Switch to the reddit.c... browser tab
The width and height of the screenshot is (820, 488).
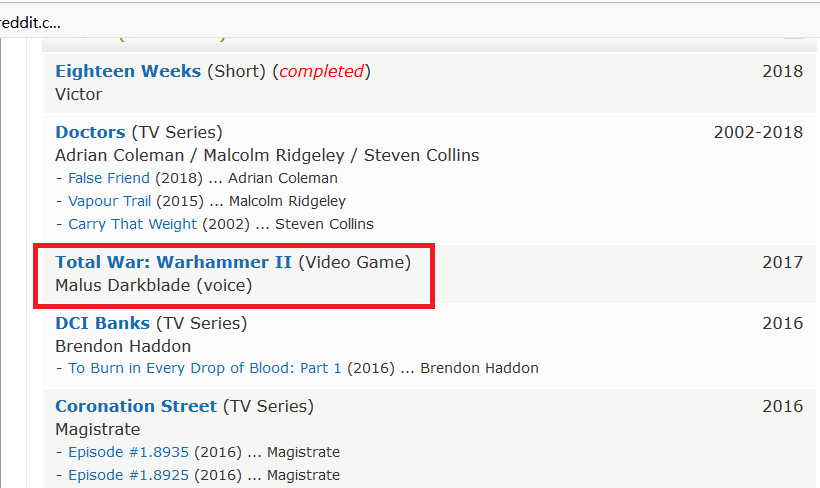(30, 22)
